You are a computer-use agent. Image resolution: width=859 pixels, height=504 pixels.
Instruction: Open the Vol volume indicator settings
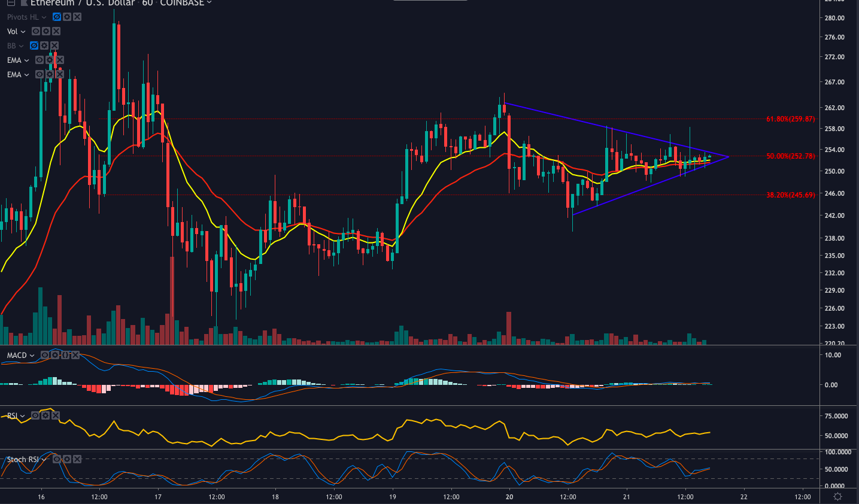point(45,31)
